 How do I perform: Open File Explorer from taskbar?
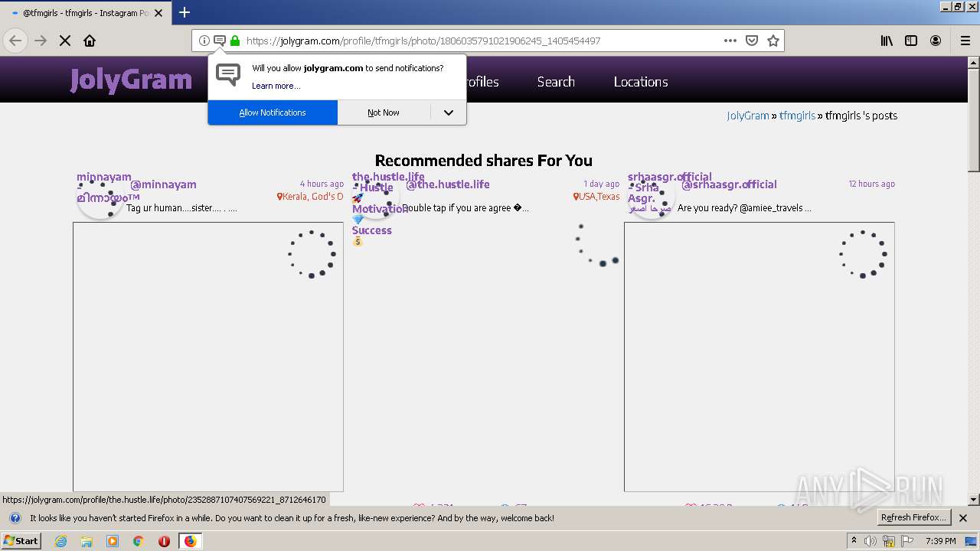pos(87,541)
